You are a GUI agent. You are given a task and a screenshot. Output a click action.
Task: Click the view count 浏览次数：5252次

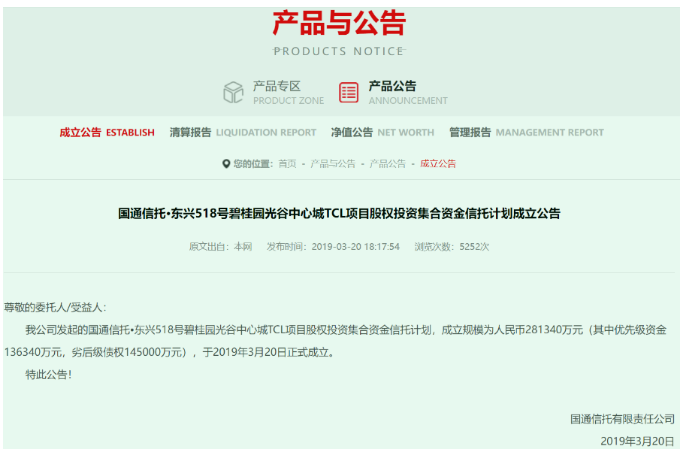452,247
